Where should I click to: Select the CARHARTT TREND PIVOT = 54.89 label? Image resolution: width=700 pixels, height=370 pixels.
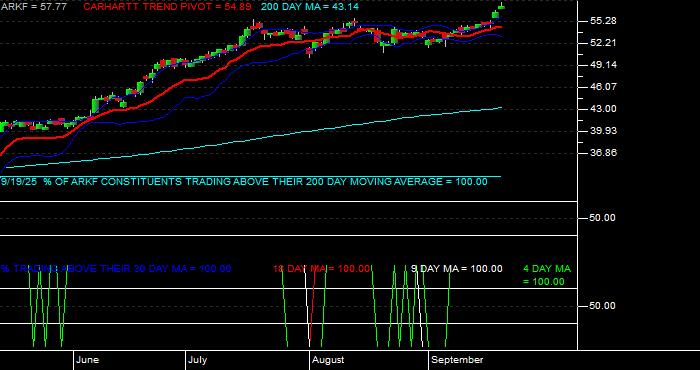click(x=167, y=7)
